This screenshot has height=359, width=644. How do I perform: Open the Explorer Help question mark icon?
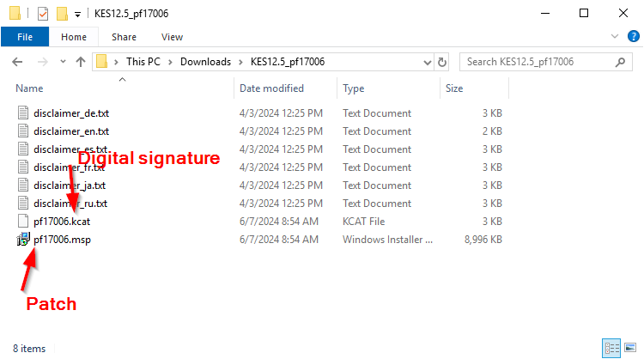pyautogui.click(x=631, y=37)
